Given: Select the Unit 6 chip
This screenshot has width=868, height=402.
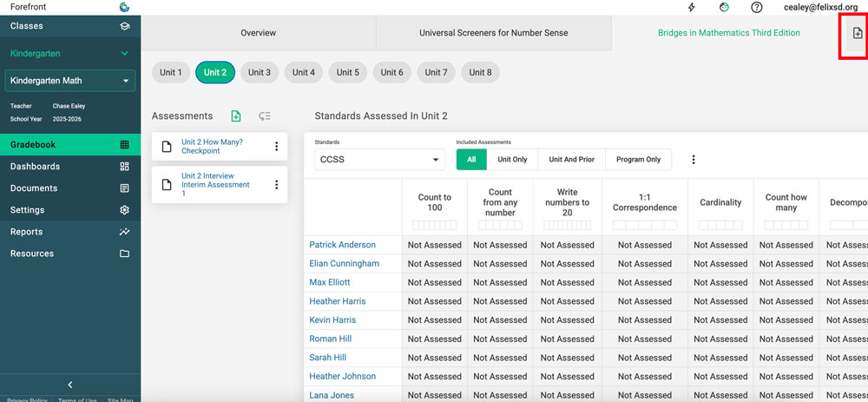Looking at the screenshot, I should click(x=392, y=73).
